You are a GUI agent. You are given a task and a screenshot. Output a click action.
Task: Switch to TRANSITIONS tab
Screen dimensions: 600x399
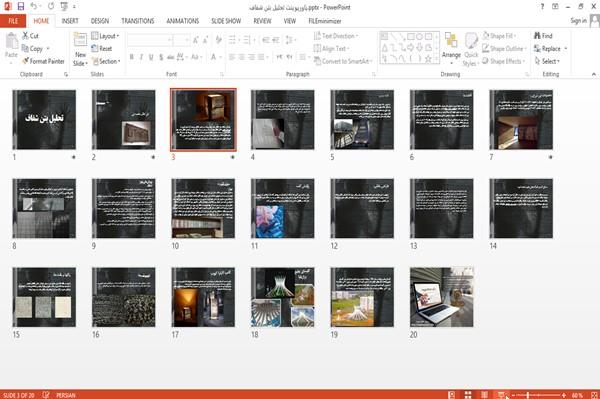(138, 21)
